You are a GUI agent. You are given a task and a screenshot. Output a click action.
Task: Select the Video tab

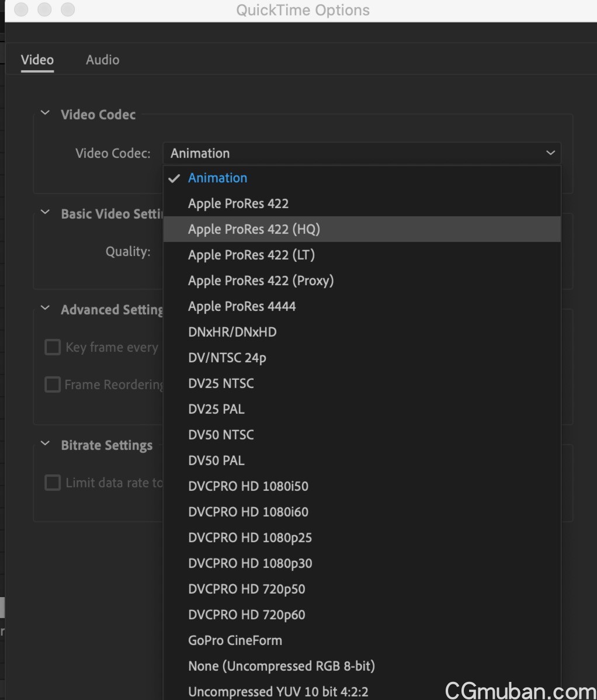(x=37, y=60)
